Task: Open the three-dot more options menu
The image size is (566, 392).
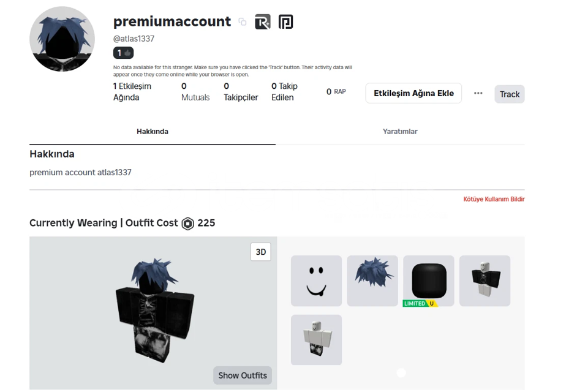Action: [478, 93]
